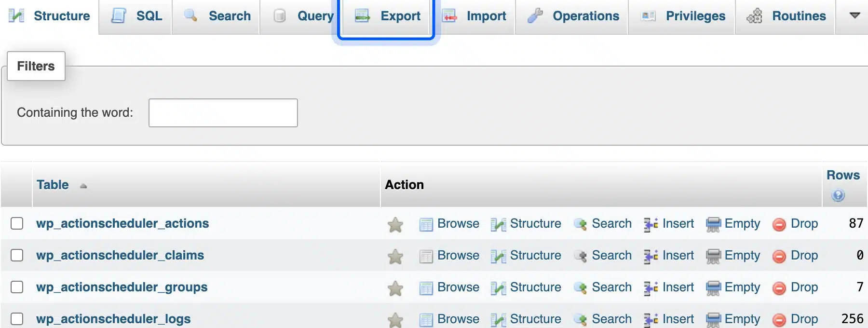Select checkbox for wp_actionscheduler_claims
Screen dimensions: 868x328
point(17,255)
